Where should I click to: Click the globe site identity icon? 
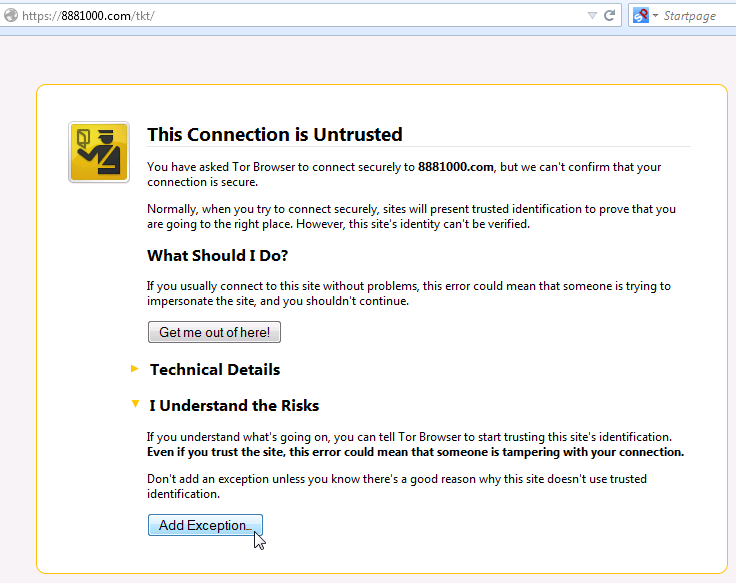[11, 15]
